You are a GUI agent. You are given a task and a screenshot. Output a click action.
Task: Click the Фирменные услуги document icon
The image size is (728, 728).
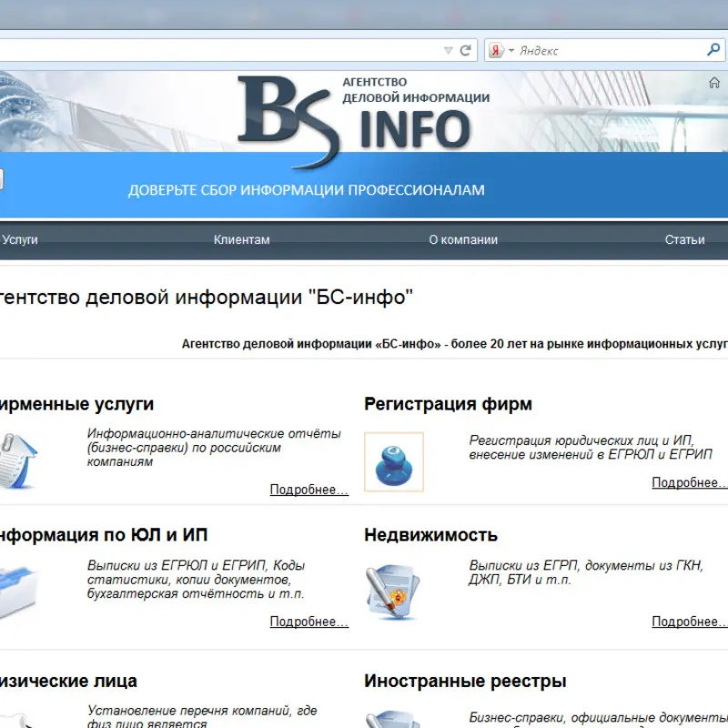(17, 460)
